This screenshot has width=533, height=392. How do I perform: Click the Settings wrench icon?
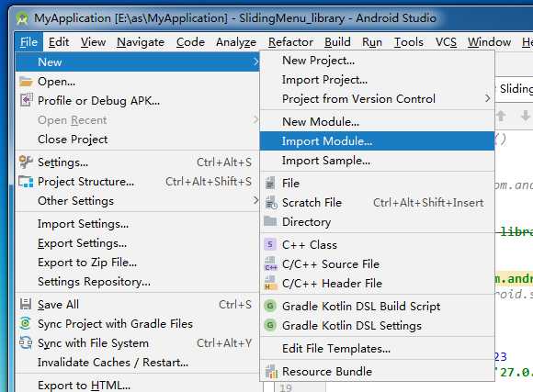point(26,162)
